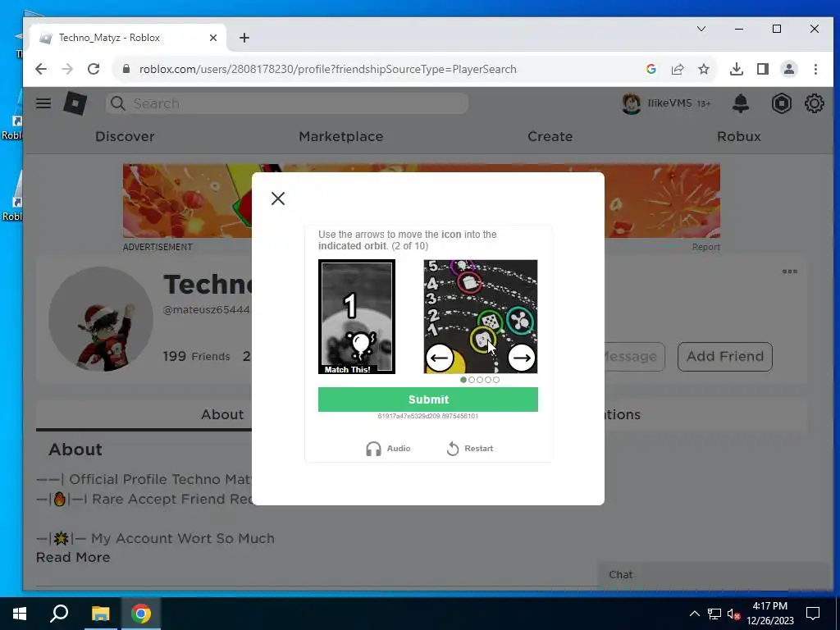Open the network tray icon

tap(714, 614)
